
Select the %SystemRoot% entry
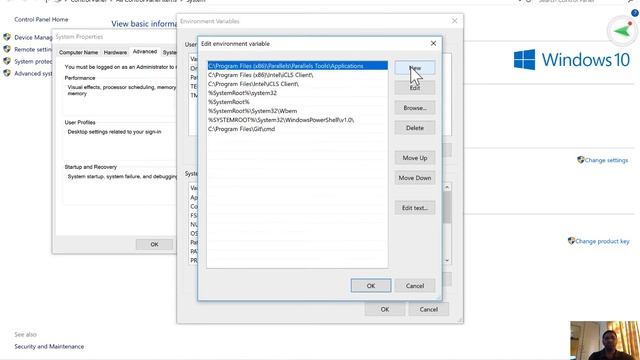[x=298, y=102]
